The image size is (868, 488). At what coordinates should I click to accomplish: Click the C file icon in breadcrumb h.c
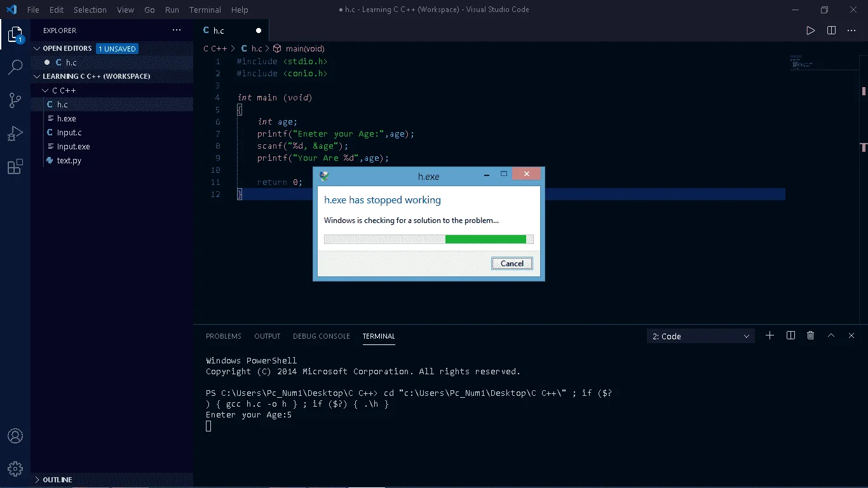pyautogui.click(x=244, y=48)
